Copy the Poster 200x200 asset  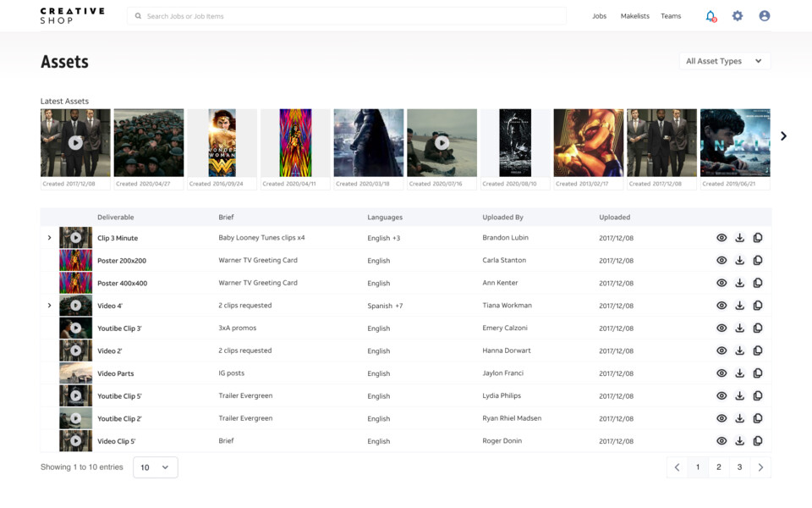coord(758,260)
